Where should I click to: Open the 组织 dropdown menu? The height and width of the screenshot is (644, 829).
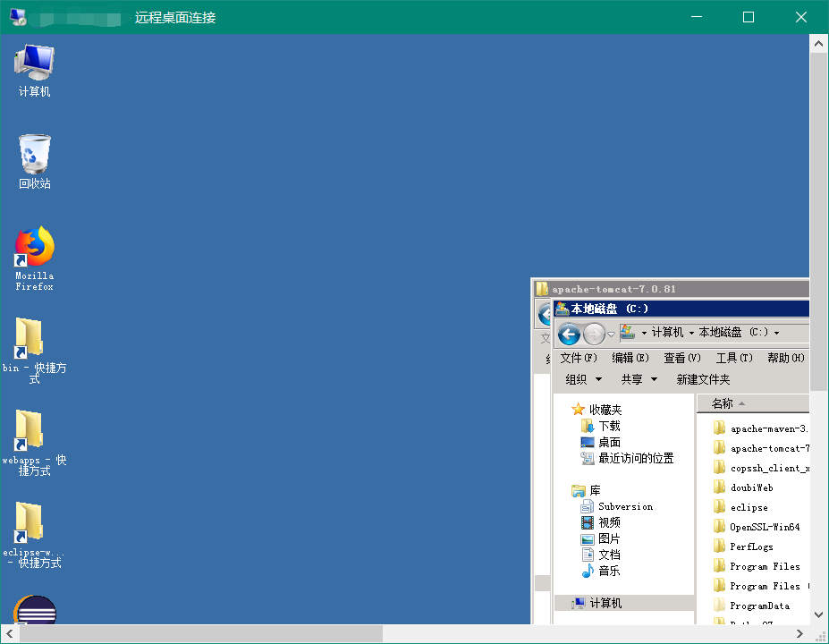tap(583, 379)
